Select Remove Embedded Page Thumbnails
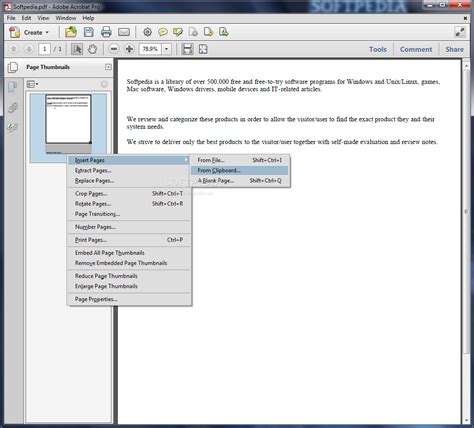 (129, 263)
